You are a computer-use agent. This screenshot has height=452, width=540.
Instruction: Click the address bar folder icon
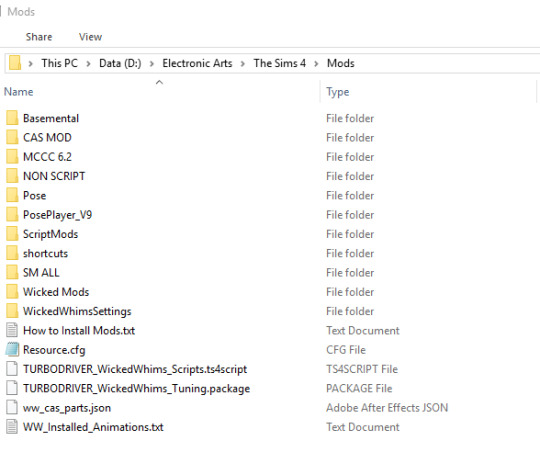click(15, 63)
